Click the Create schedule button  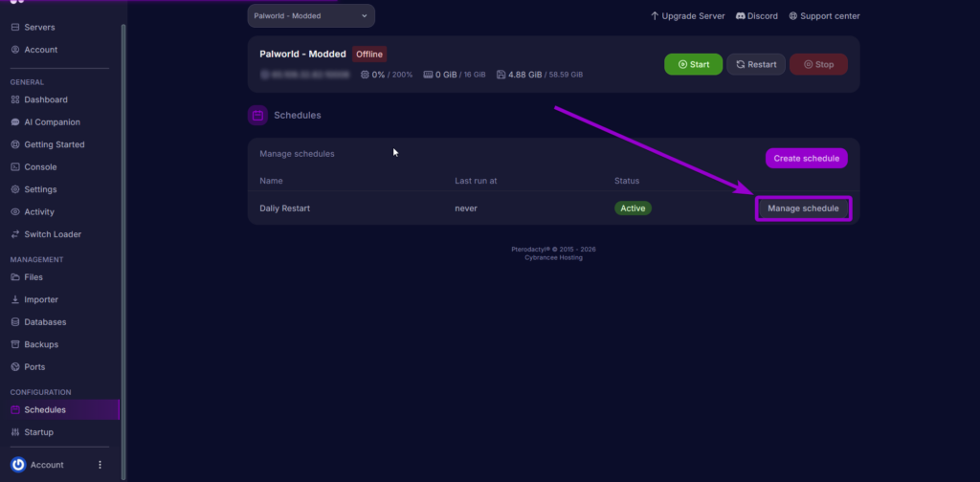point(806,158)
